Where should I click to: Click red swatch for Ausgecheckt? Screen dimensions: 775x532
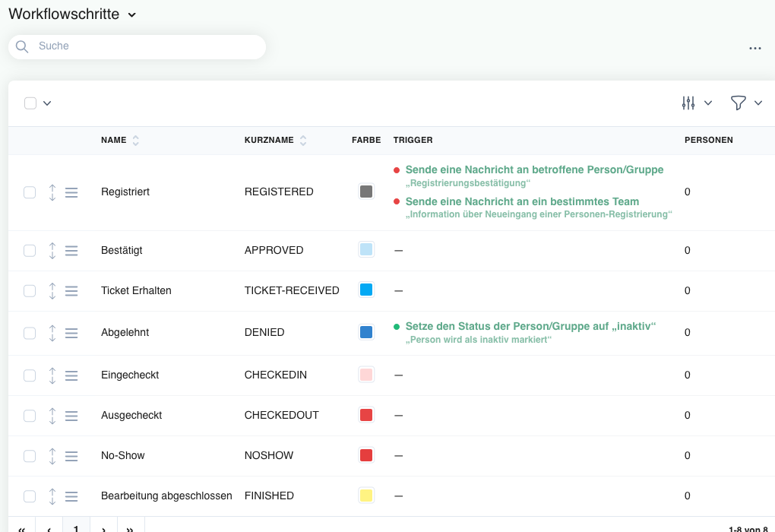tap(366, 415)
